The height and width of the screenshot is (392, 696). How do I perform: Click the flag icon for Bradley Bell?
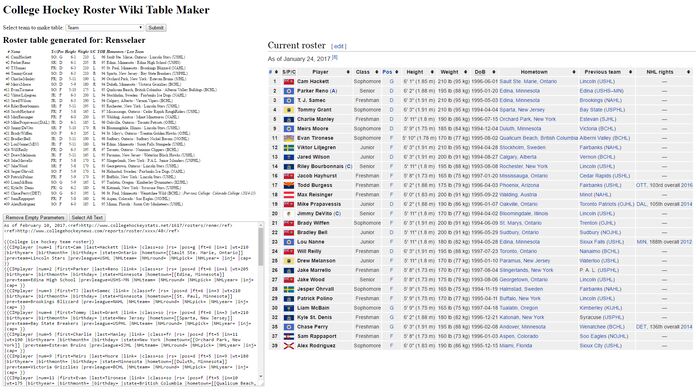click(289, 233)
